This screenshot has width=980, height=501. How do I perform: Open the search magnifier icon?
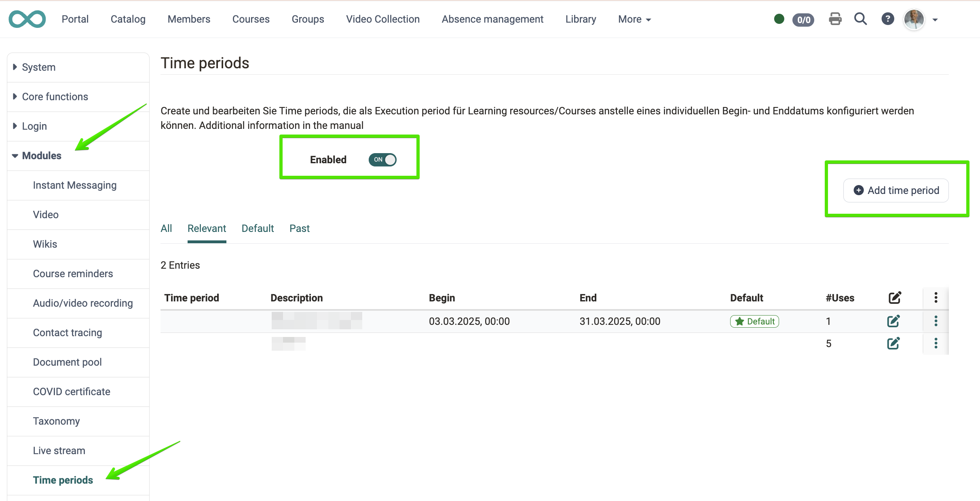click(860, 19)
